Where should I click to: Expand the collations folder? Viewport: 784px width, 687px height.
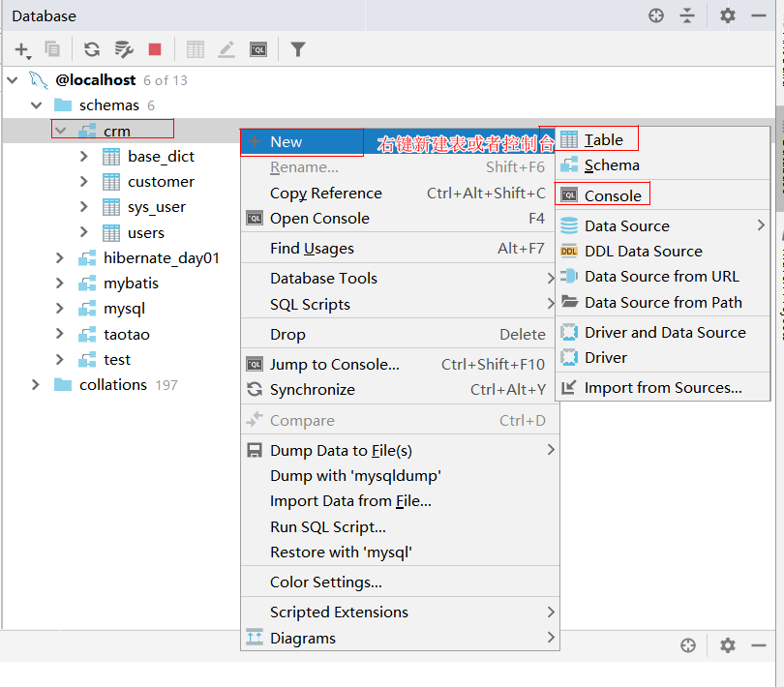(x=36, y=384)
